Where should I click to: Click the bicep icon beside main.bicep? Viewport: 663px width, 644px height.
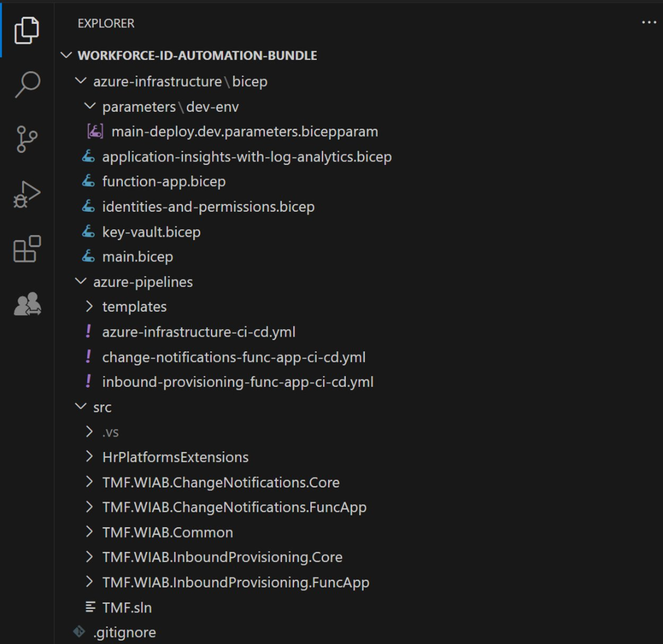pyautogui.click(x=89, y=256)
